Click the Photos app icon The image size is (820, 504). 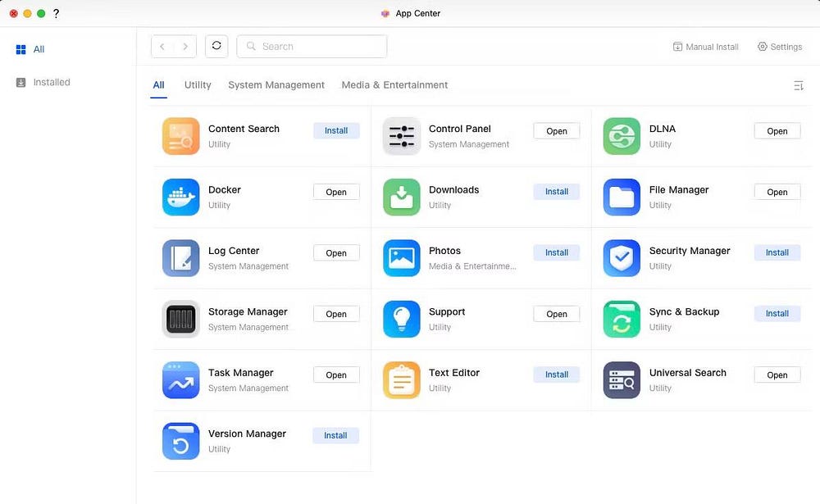[402, 258]
